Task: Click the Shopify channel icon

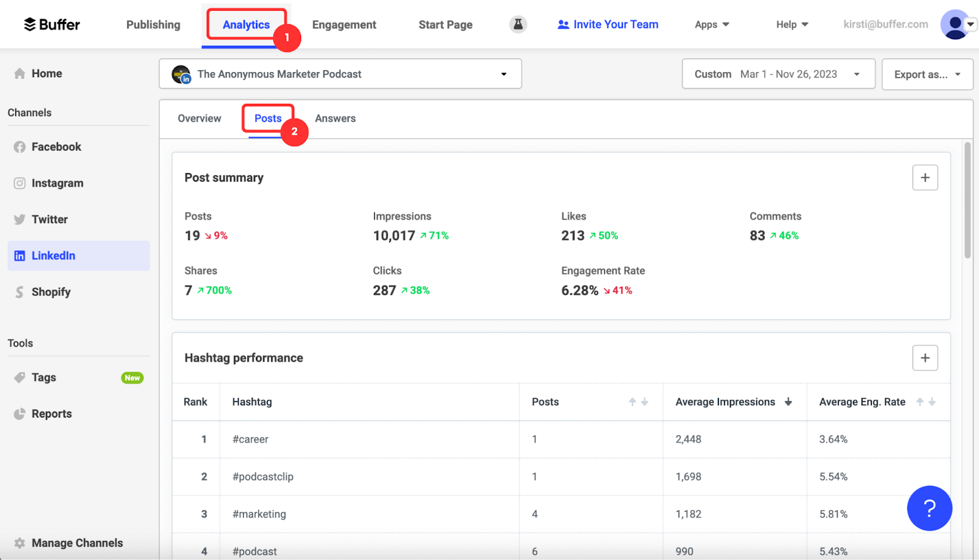Action: [x=20, y=292]
